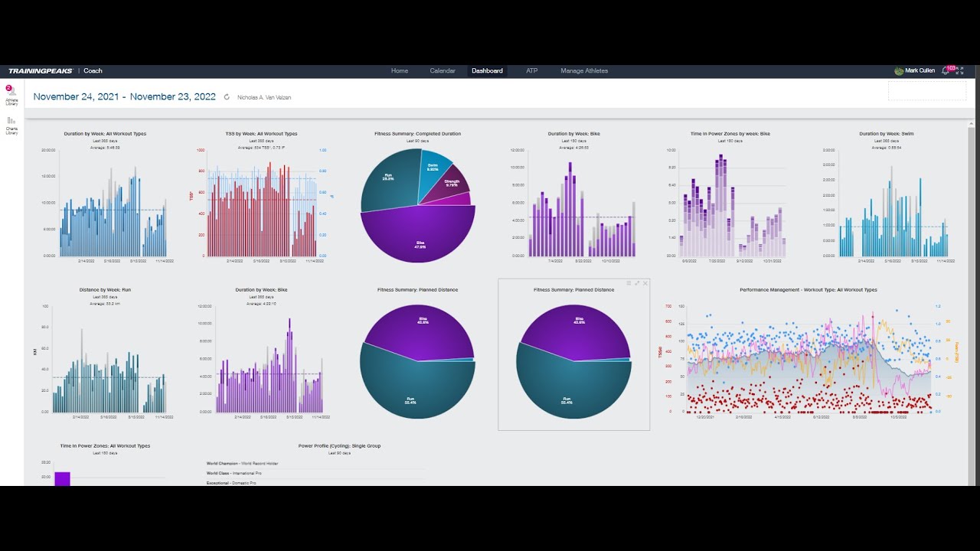Click the dashed empty box in header

coord(926,90)
